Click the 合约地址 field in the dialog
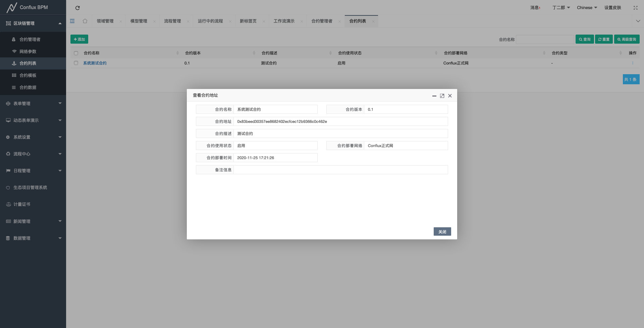The image size is (644, 328). click(340, 122)
